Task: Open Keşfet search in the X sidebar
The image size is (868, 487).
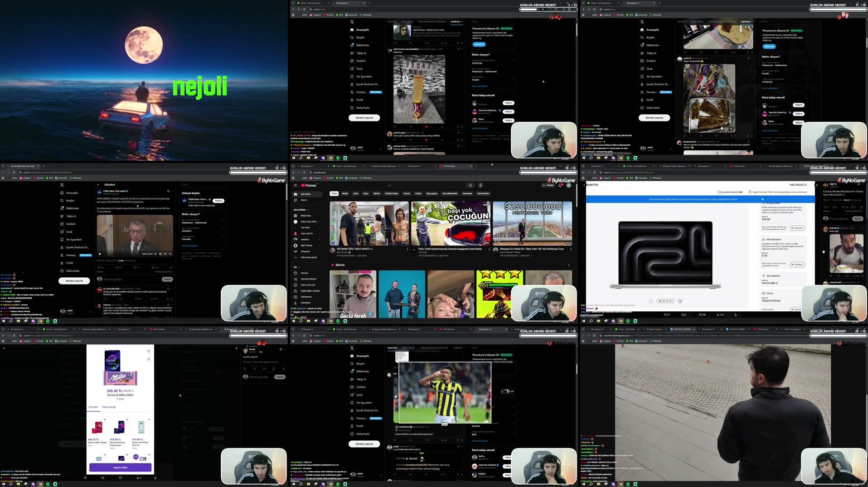Action: point(358,37)
